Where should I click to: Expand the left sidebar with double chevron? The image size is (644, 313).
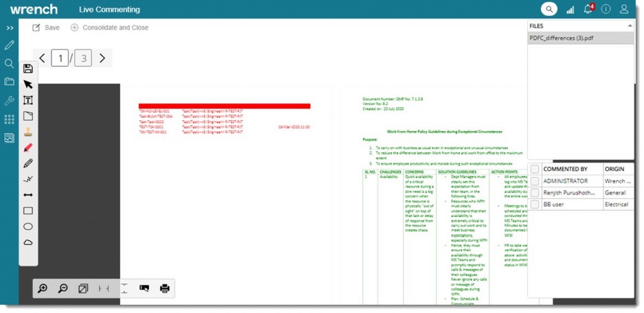(x=10, y=28)
